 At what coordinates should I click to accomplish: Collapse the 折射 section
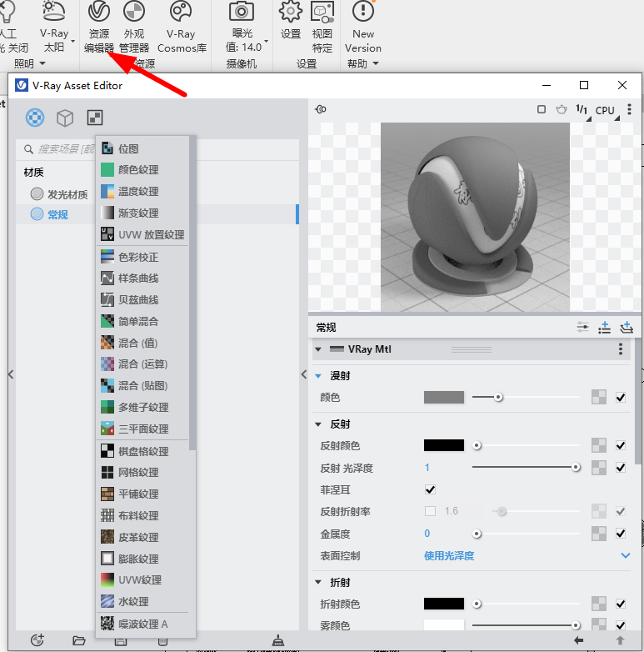click(x=318, y=582)
